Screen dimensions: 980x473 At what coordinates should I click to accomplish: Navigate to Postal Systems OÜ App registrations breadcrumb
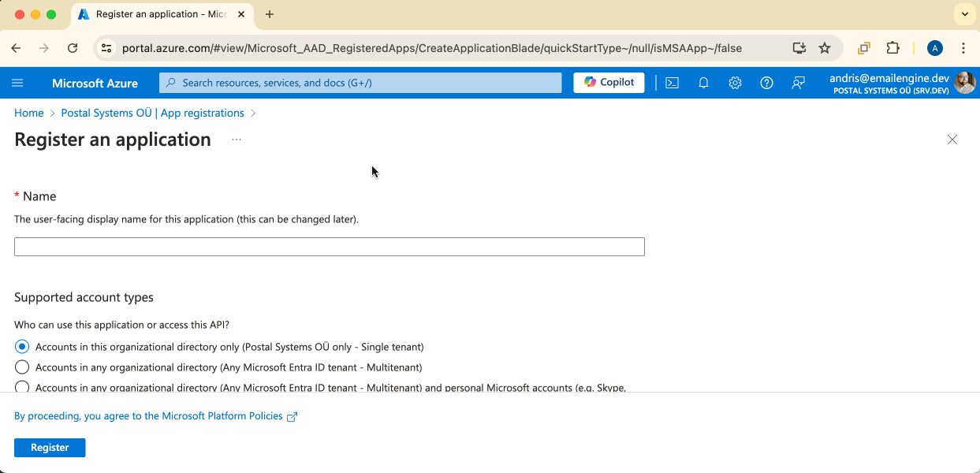152,113
